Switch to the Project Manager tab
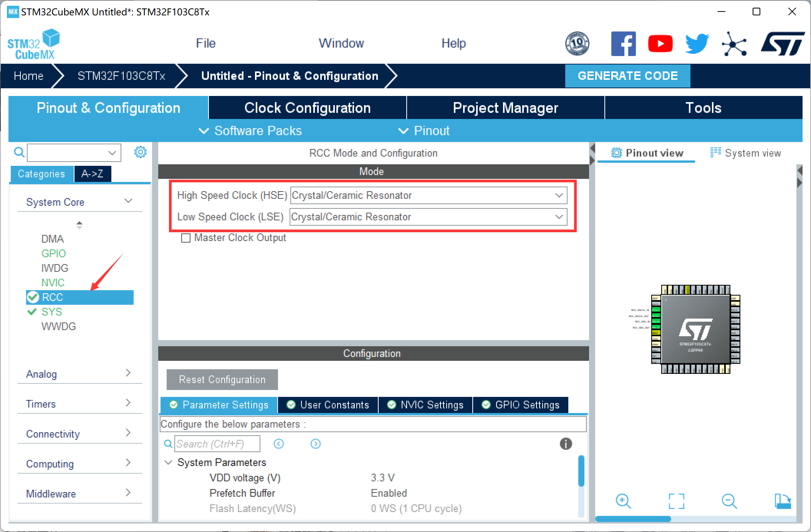 point(506,108)
